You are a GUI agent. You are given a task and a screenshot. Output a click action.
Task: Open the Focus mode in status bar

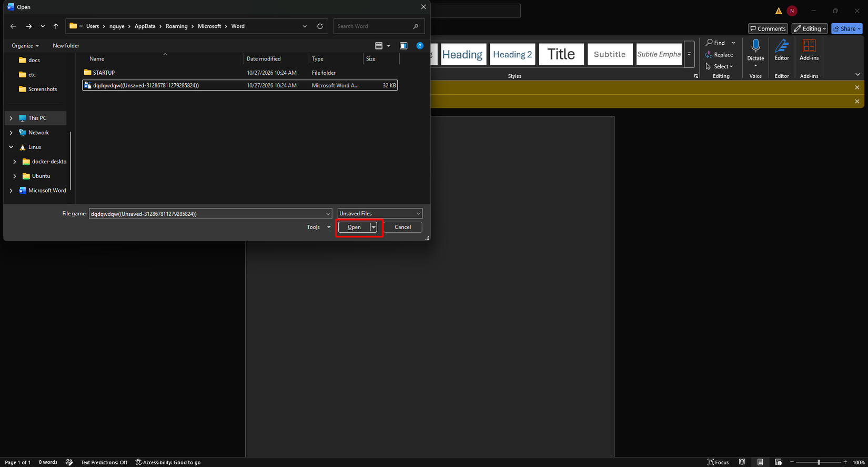718,462
